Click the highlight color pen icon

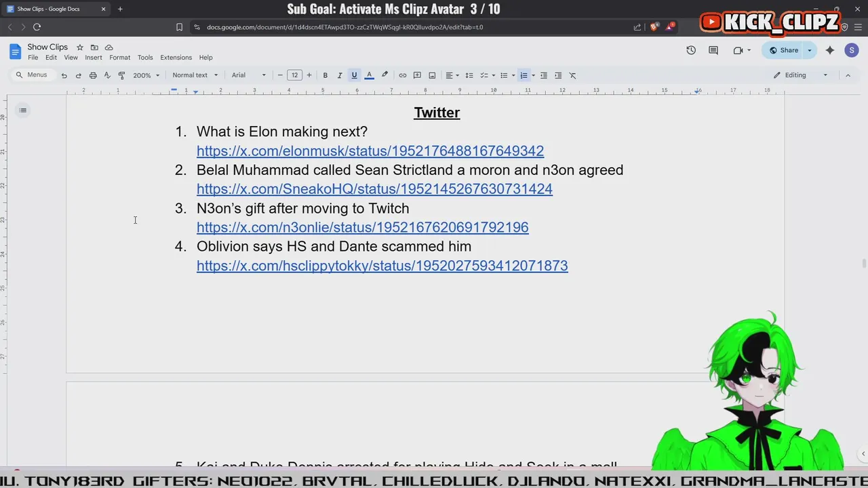[384, 75]
